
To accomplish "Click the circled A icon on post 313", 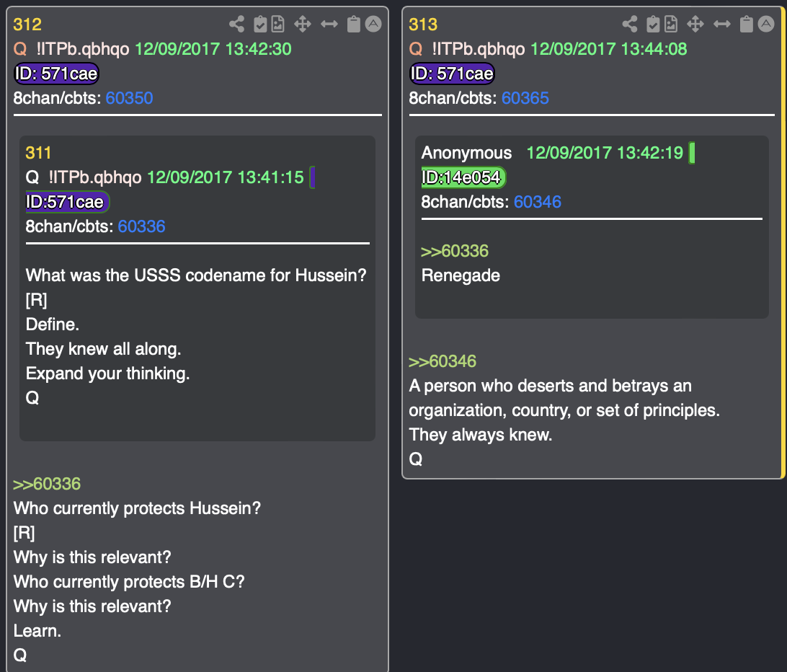I will point(766,25).
